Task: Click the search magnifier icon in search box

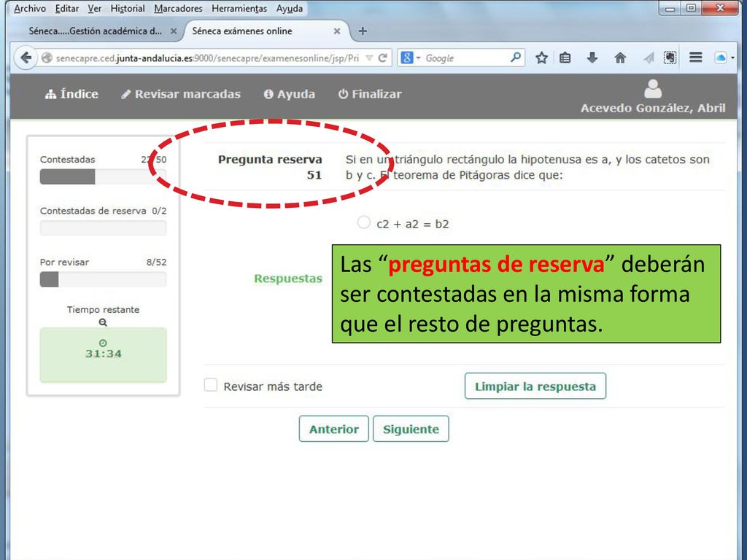Action: pos(516,58)
